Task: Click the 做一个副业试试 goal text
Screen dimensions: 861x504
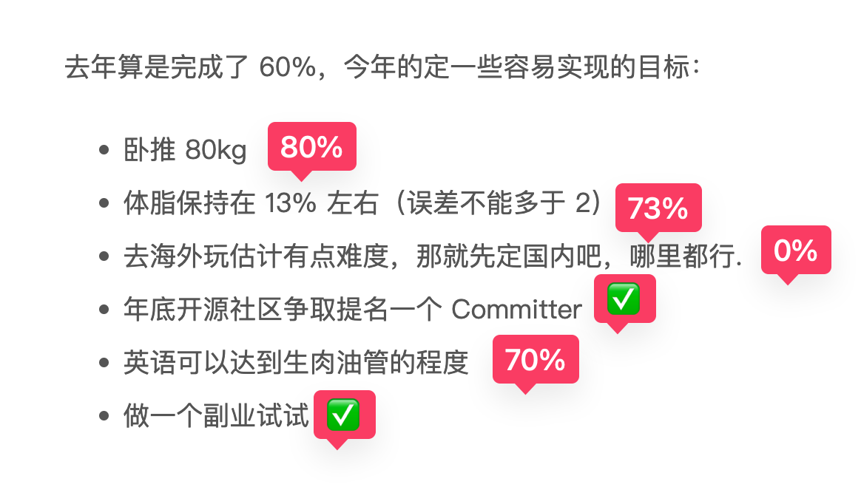Action: point(215,416)
